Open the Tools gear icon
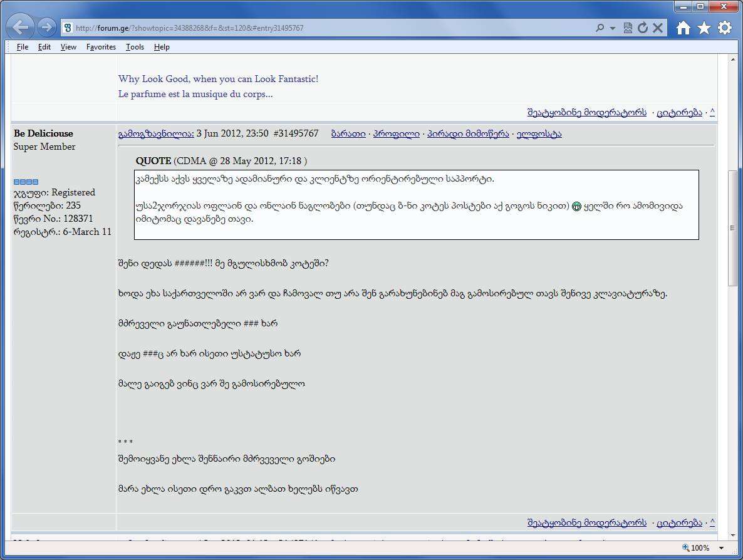This screenshot has height=560, width=743. pos(725,28)
